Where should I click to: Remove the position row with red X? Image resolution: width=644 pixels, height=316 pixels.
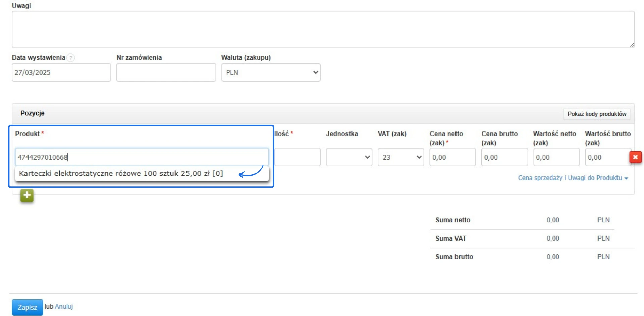(635, 157)
